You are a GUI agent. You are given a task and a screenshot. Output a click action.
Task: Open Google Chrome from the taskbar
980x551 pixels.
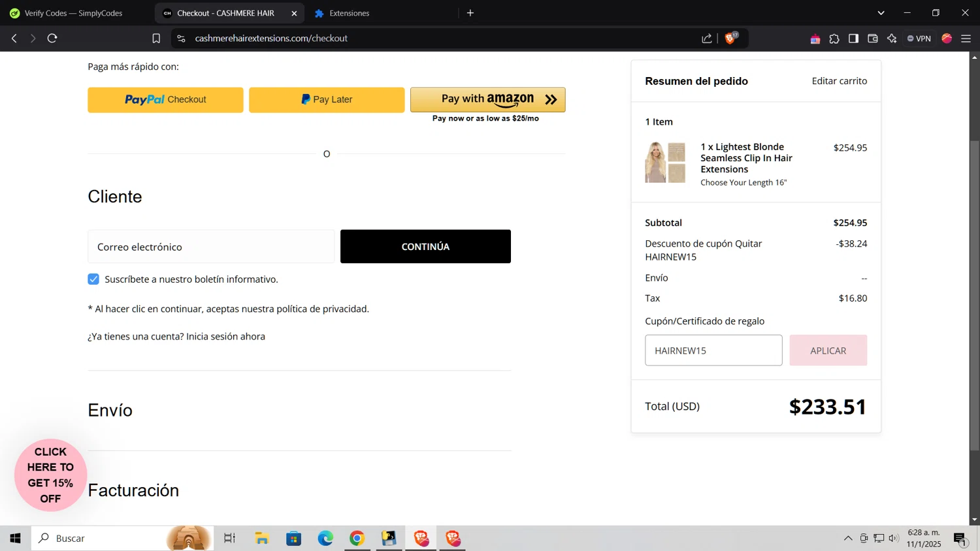click(x=357, y=539)
